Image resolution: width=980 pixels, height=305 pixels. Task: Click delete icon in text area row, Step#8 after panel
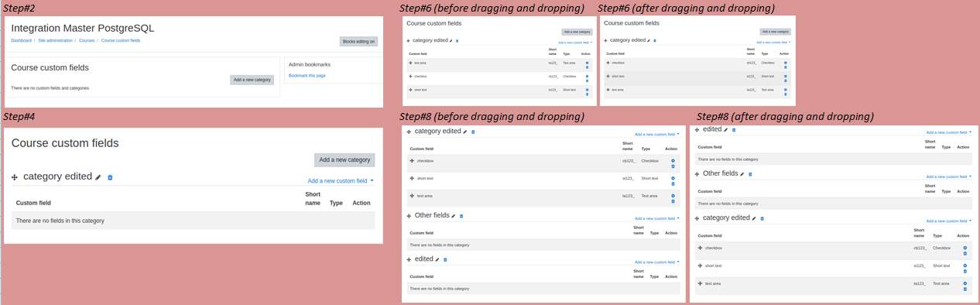click(x=965, y=289)
